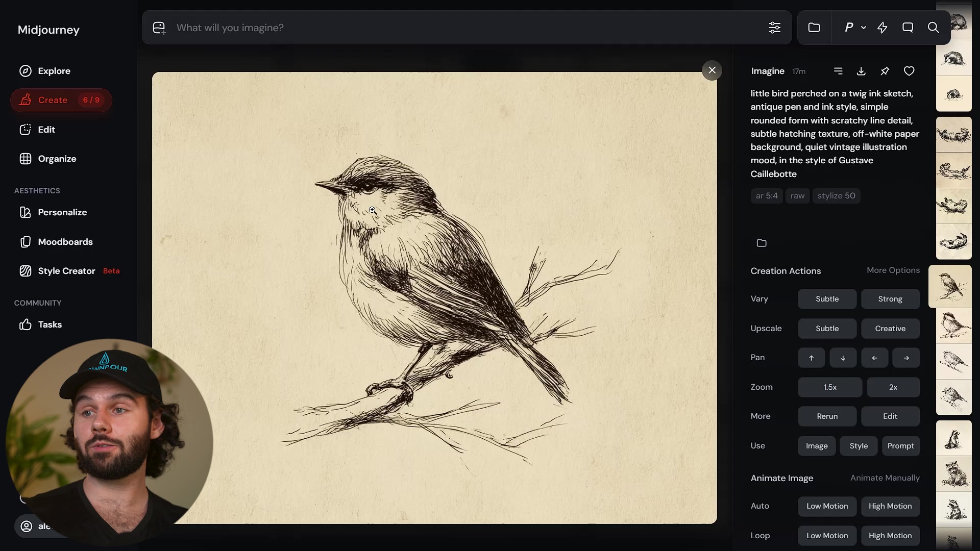Click the Organize grid icon
This screenshot has height=551, width=980.
(26, 159)
